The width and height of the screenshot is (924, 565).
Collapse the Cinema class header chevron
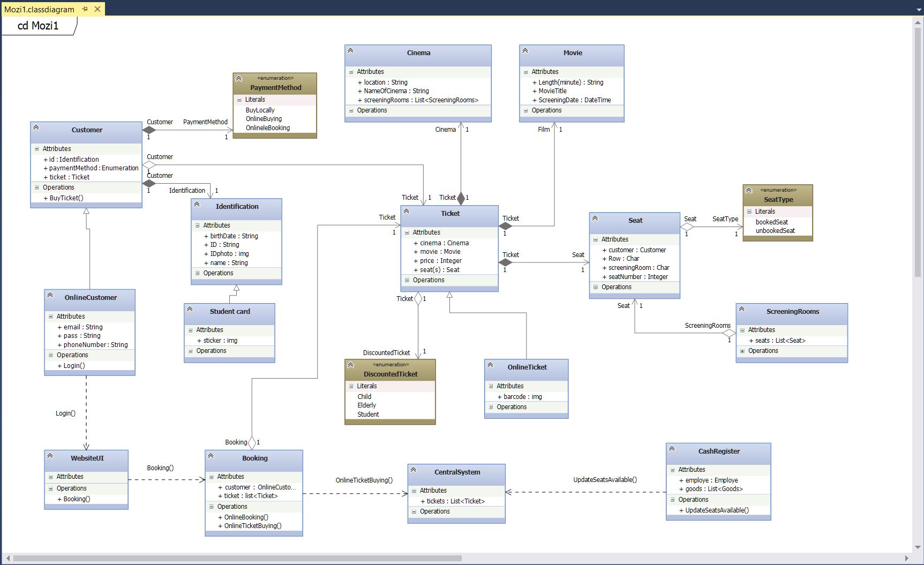tap(351, 50)
